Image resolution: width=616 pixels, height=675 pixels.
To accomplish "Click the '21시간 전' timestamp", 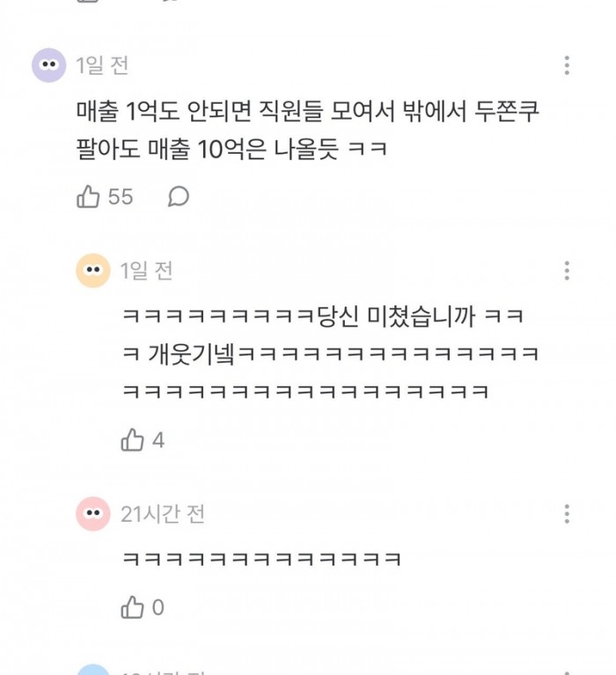I will tap(163, 514).
